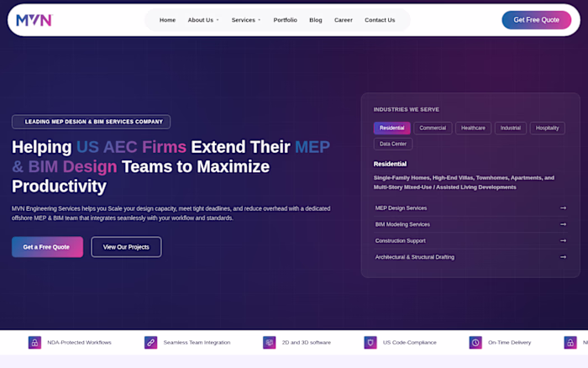Click arrow next to MEP Design Services
588x368 pixels.
(563, 208)
